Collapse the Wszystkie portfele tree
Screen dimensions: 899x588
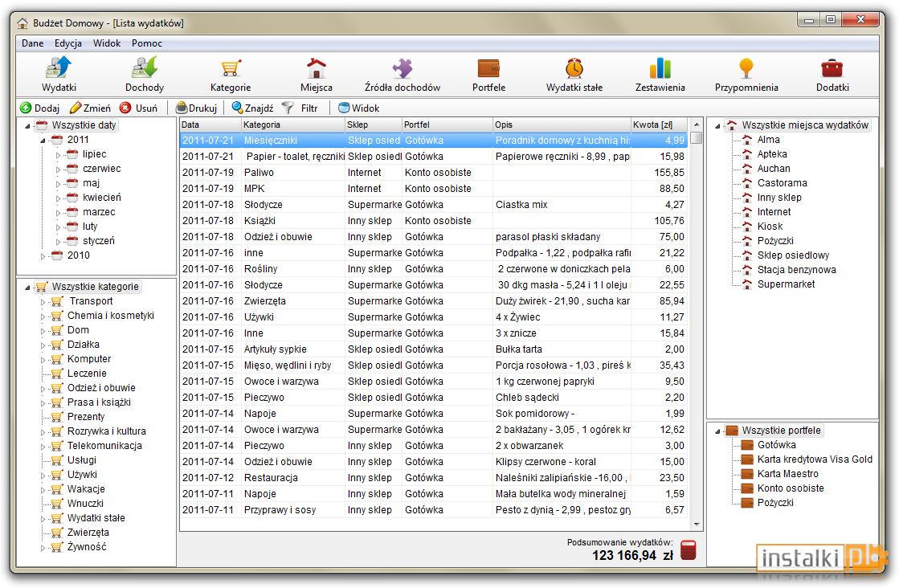point(717,431)
